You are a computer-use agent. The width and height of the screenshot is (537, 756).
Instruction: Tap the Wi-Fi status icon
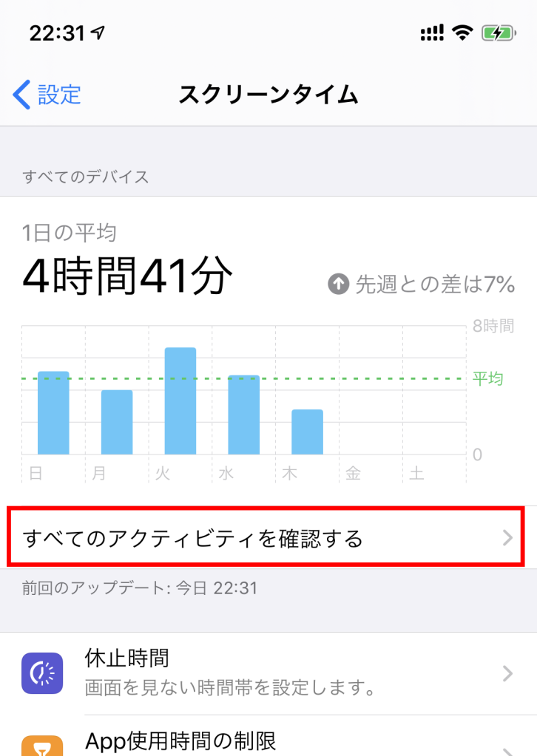pyautogui.click(x=462, y=33)
